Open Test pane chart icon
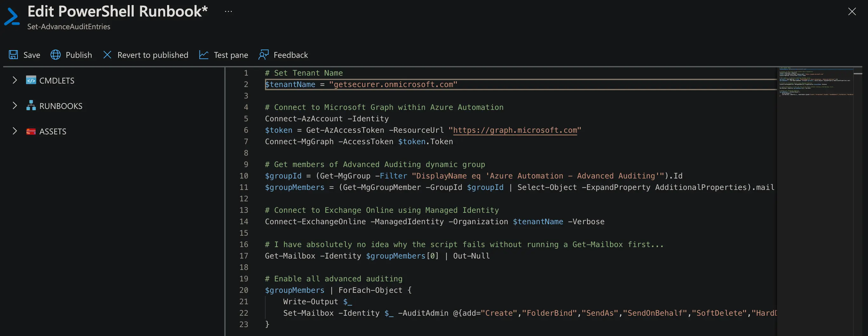The image size is (868, 336). coord(204,55)
